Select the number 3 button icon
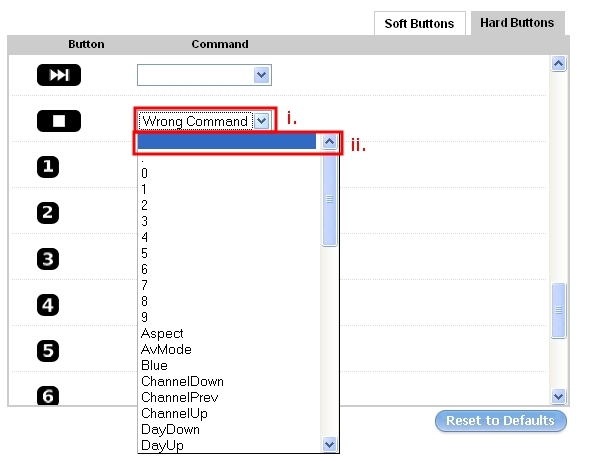The height and width of the screenshot is (462, 592). pyautogui.click(x=48, y=259)
